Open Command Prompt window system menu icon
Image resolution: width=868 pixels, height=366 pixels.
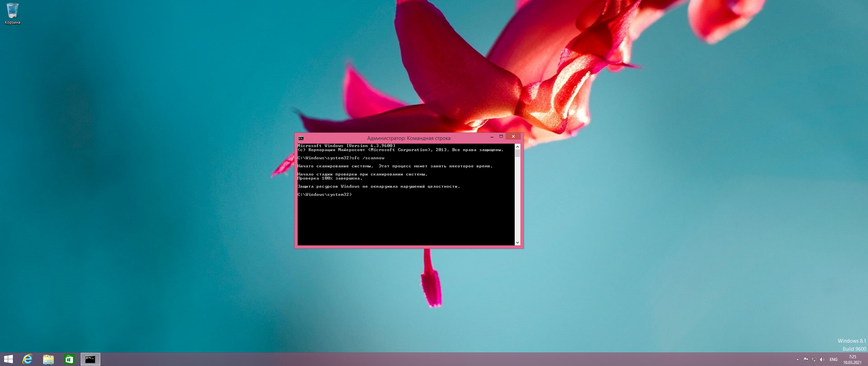click(x=301, y=138)
